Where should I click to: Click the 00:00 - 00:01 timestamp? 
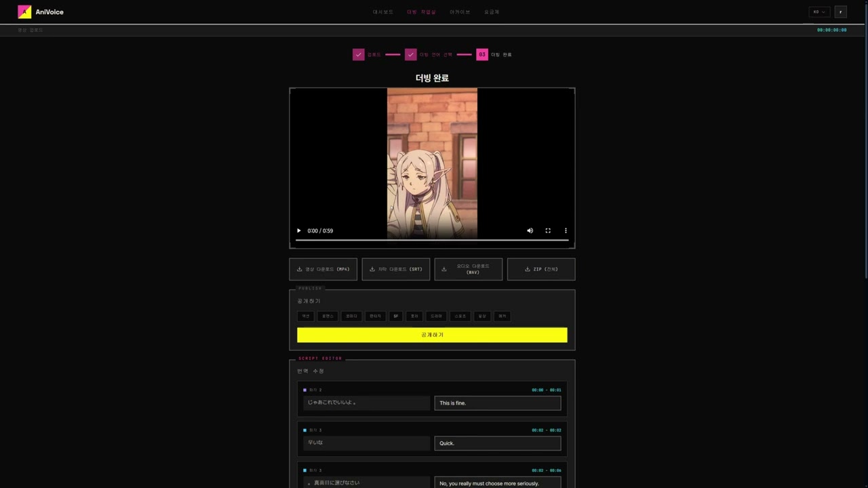pos(547,390)
